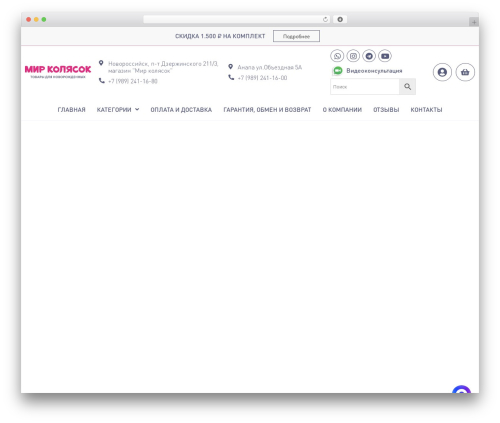Image resolution: width=500 pixels, height=423 pixels.
Task: Click the browser download icon
Action: coord(340,20)
